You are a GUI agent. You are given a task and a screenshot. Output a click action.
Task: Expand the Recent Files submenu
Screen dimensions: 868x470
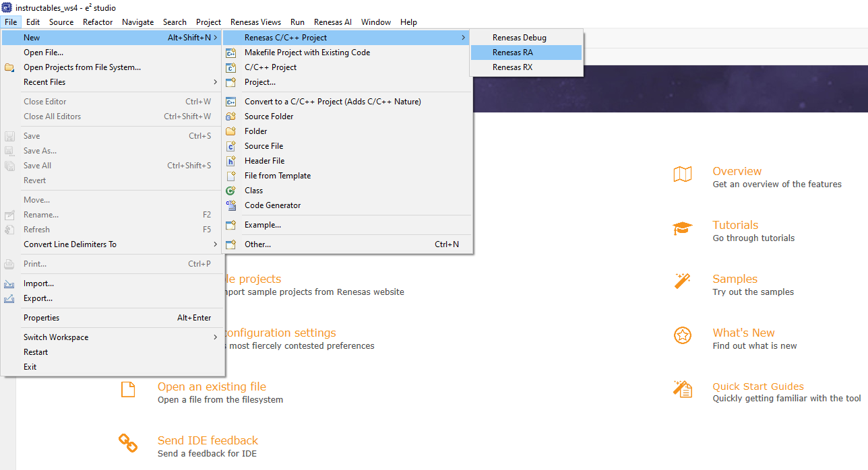(112, 82)
